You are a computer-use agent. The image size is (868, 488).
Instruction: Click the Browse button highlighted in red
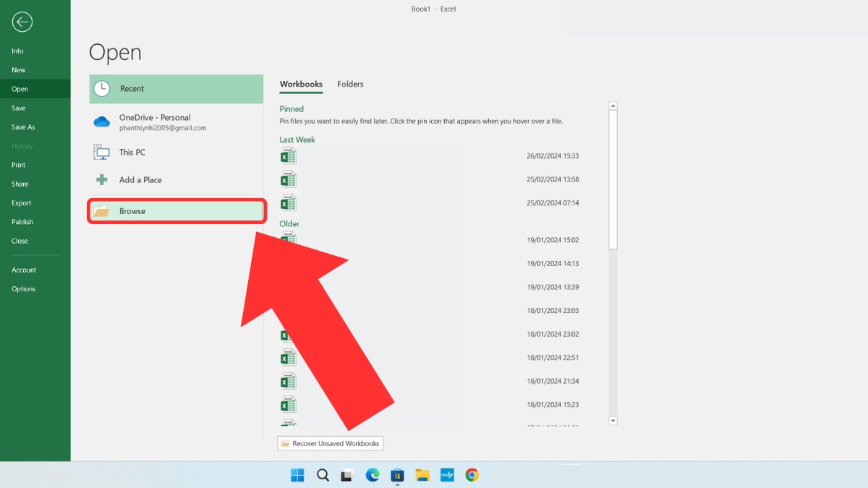tap(176, 210)
